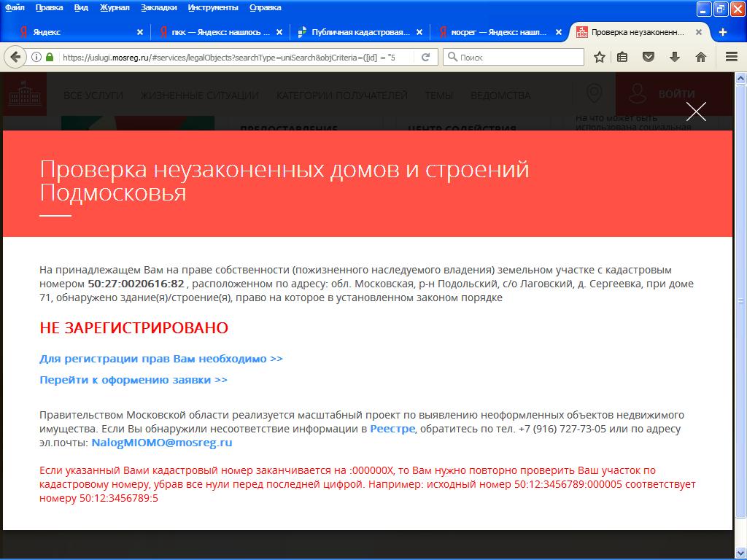Reload the page with the refresh icon

(426, 57)
